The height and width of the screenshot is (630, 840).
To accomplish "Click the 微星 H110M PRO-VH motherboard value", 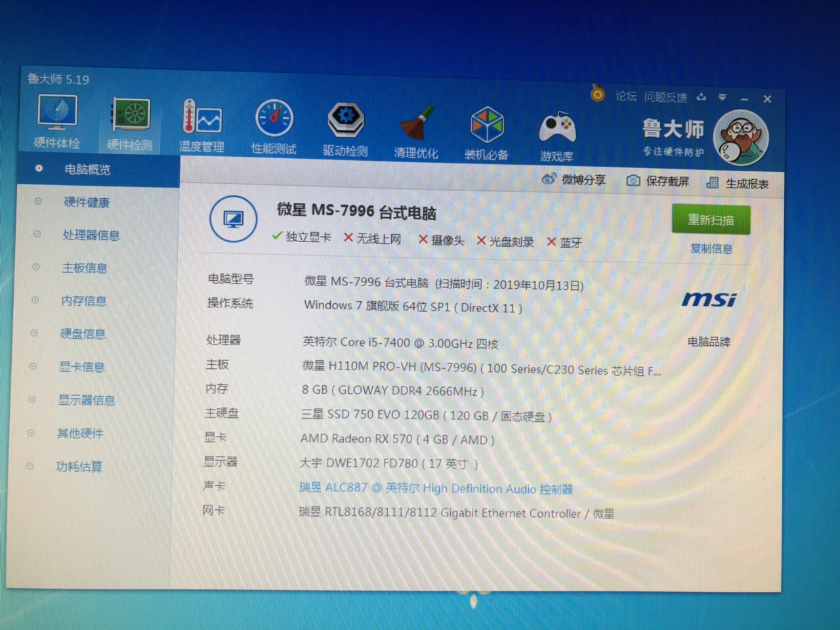I will [x=481, y=368].
